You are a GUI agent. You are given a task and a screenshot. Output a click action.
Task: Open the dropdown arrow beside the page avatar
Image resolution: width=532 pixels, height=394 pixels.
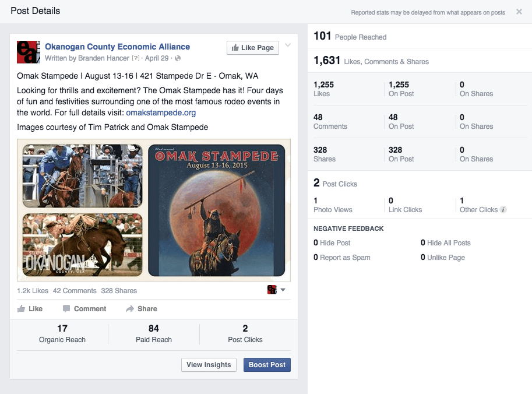[x=283, y=290]
